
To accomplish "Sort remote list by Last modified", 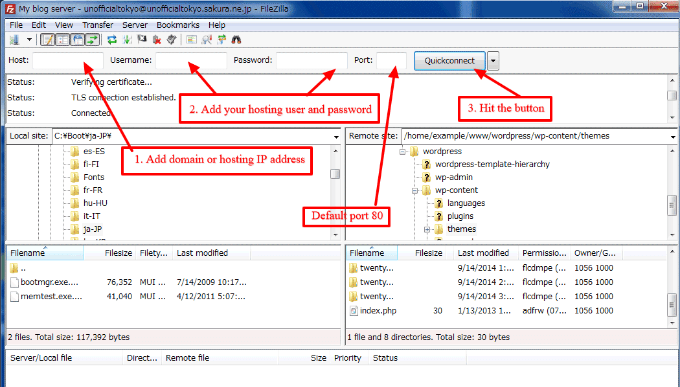I will [484, 253].
